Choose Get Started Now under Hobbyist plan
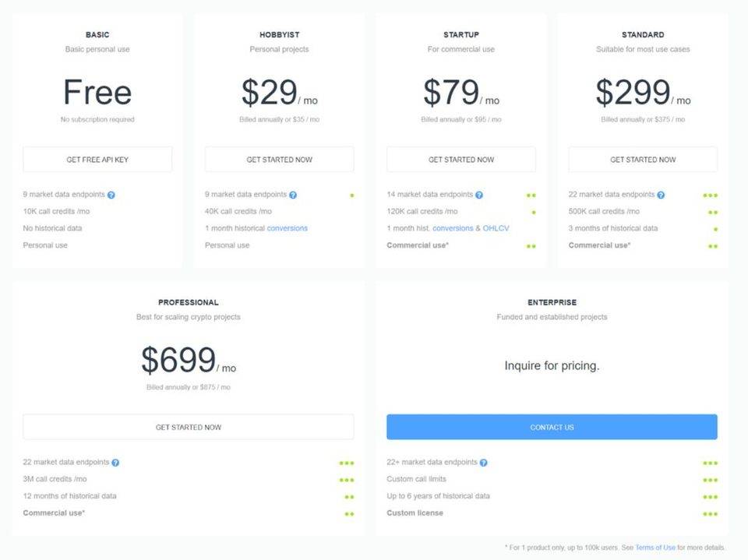Screen dimensions: 748x560 [280, 160]
